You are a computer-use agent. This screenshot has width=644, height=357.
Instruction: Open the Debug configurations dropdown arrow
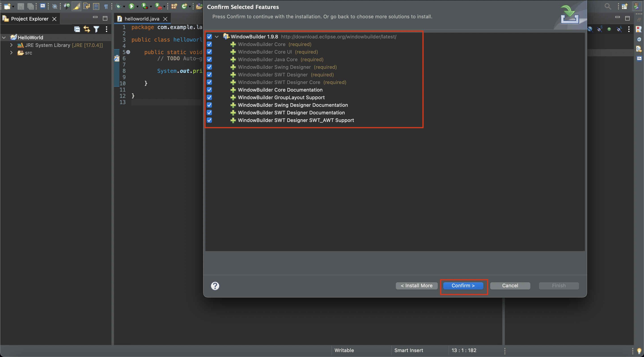[x=124, y=6]
